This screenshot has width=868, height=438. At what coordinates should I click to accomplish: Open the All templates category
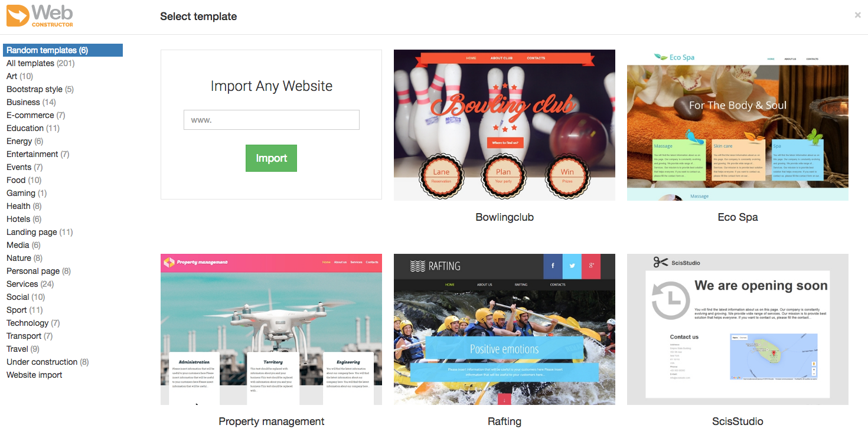tap(41, 63)
